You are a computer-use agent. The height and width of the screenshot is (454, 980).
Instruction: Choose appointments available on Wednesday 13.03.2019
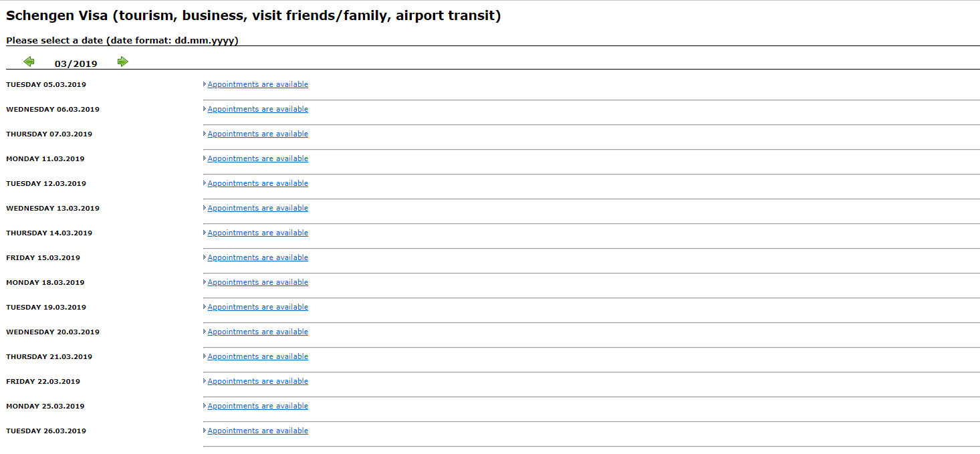point(258,208)
